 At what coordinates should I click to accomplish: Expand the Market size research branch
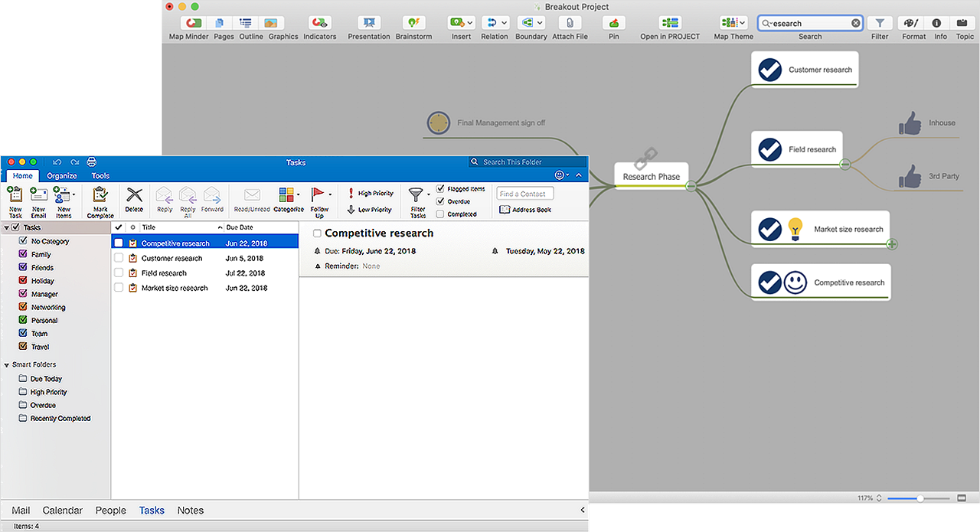[x=892, y=244]
